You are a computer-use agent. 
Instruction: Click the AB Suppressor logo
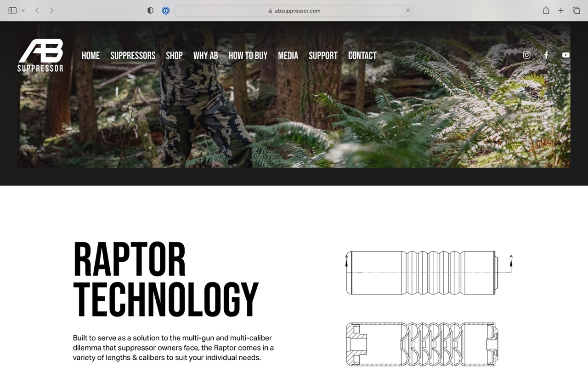pos(40,55)
